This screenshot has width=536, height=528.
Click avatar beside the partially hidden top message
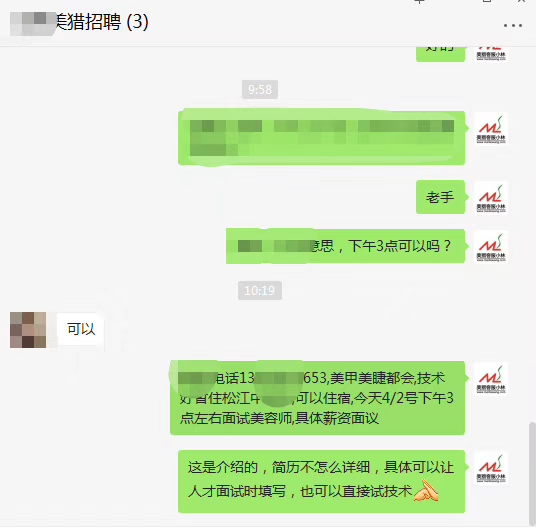491,55
